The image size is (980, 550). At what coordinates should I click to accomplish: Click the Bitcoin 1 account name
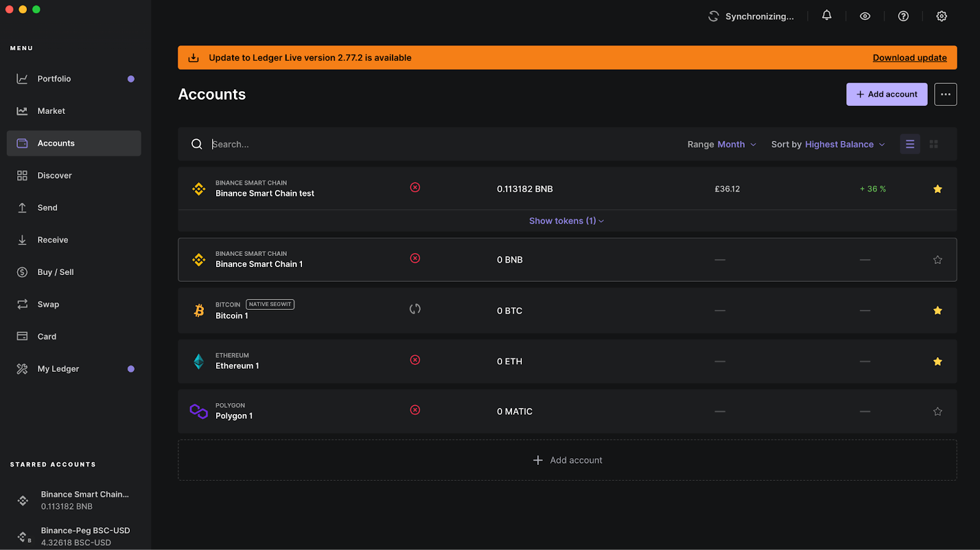[x=232, y=316]
